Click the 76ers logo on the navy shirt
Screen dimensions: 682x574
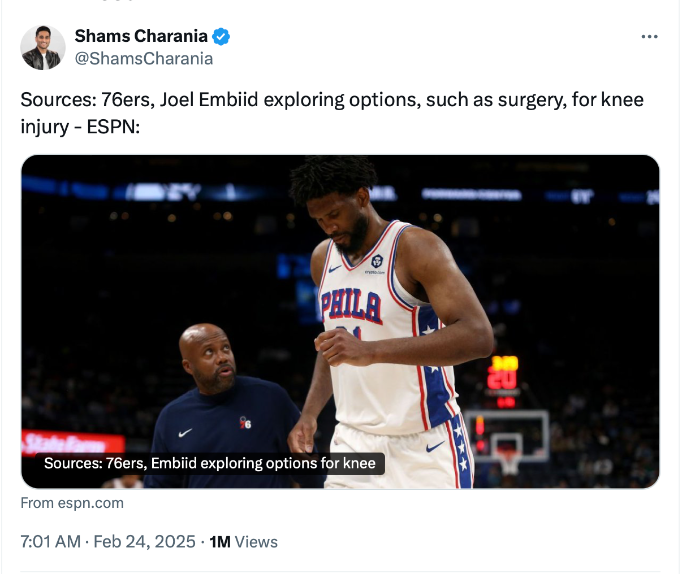[x=246, y=424]
